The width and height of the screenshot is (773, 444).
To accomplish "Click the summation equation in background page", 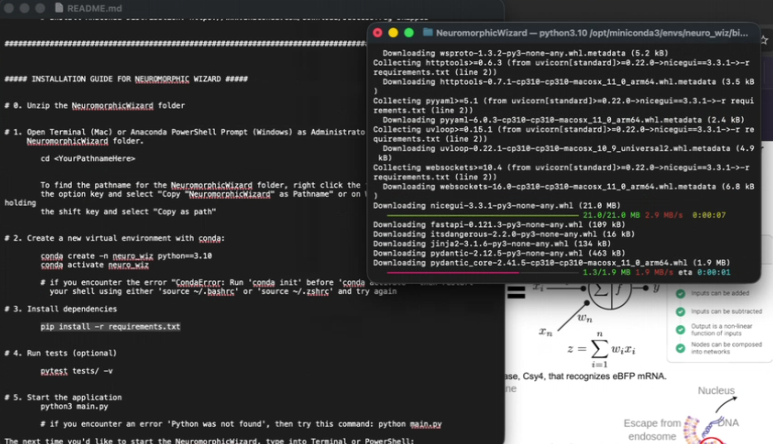I will click(x=601, y=349).
